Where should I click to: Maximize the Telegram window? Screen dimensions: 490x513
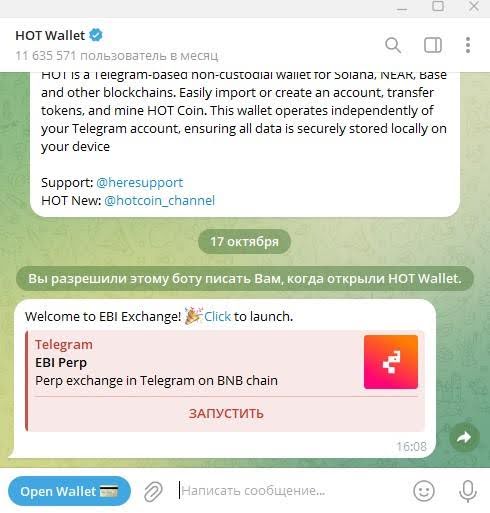click(438, 6)
